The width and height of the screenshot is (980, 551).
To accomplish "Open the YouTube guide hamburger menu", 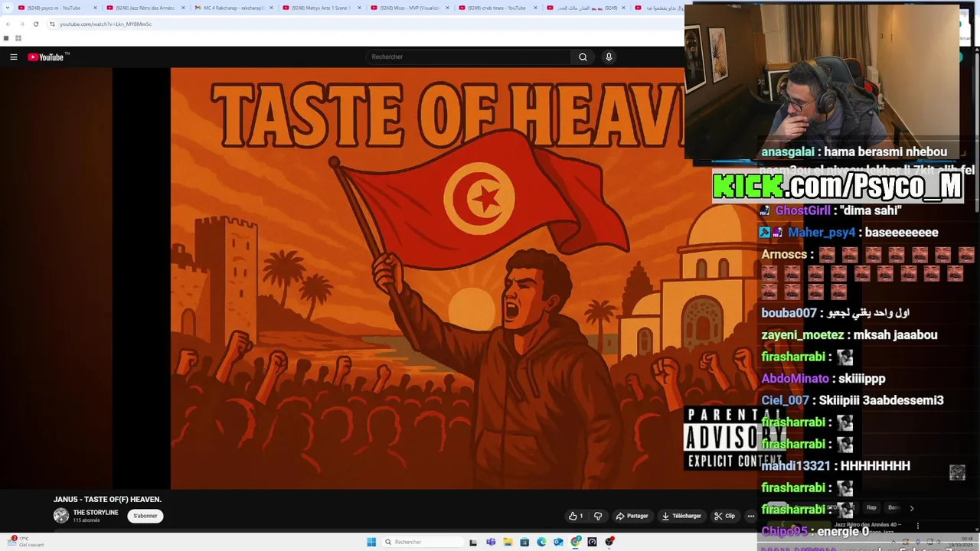I will tap(13, 57).
